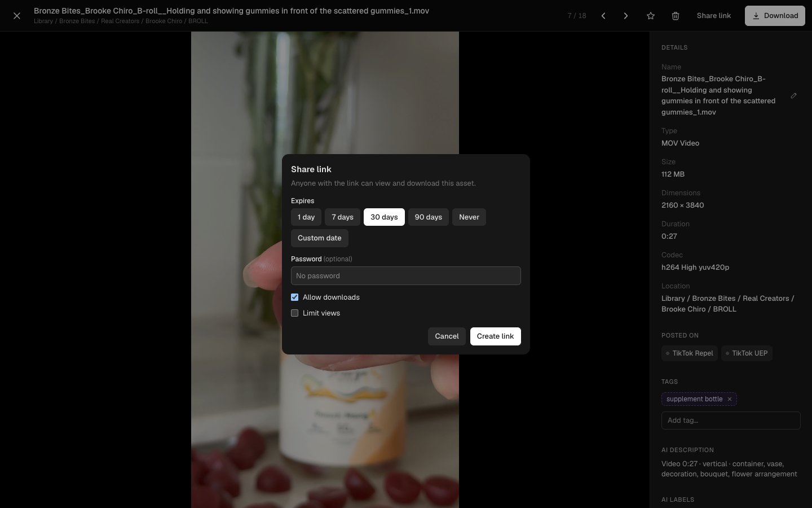Click the TikTok UEP chip
The image size is (812, 508).
[747, 353]
